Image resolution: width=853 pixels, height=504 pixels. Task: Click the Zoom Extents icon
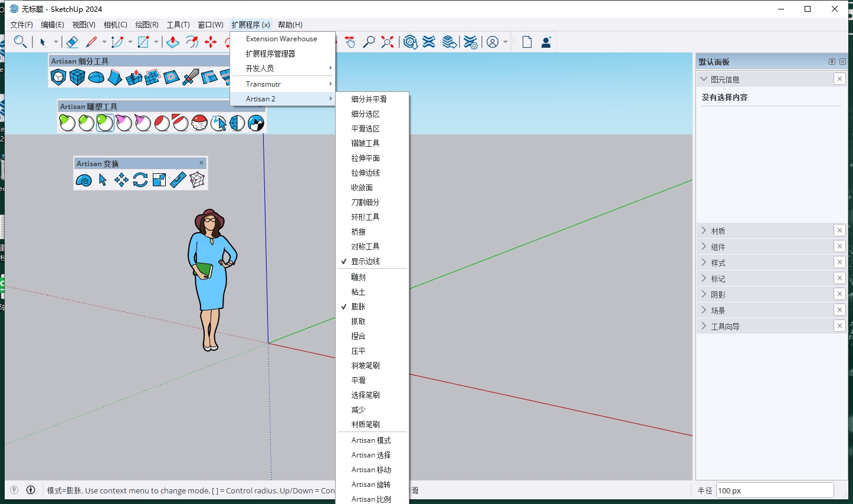pyautogui.click(x=388, y=42)
